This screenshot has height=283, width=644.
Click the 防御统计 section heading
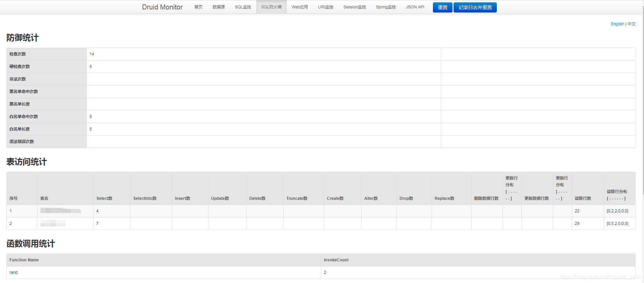point(23,38)
